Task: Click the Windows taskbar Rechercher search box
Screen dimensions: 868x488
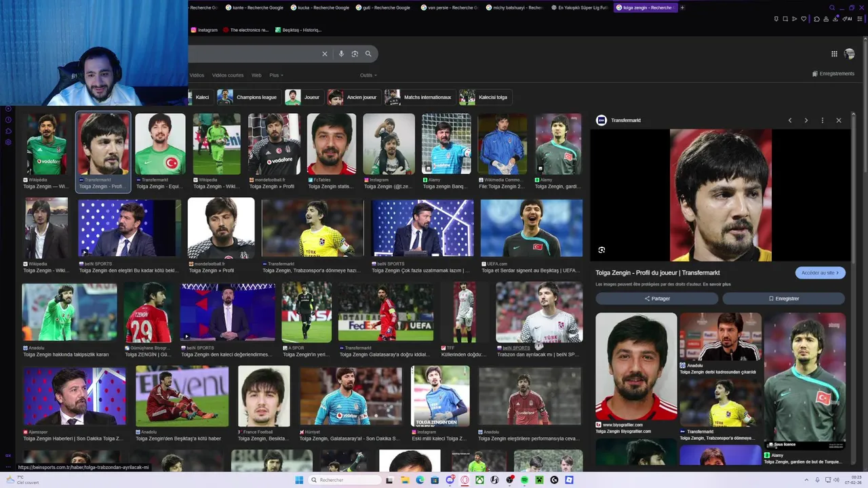Action: 344,480
